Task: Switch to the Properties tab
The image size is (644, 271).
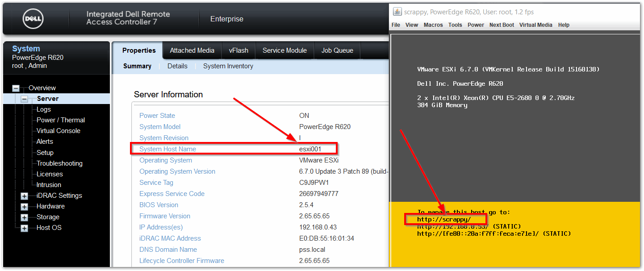Action: [x=139, y=50]
